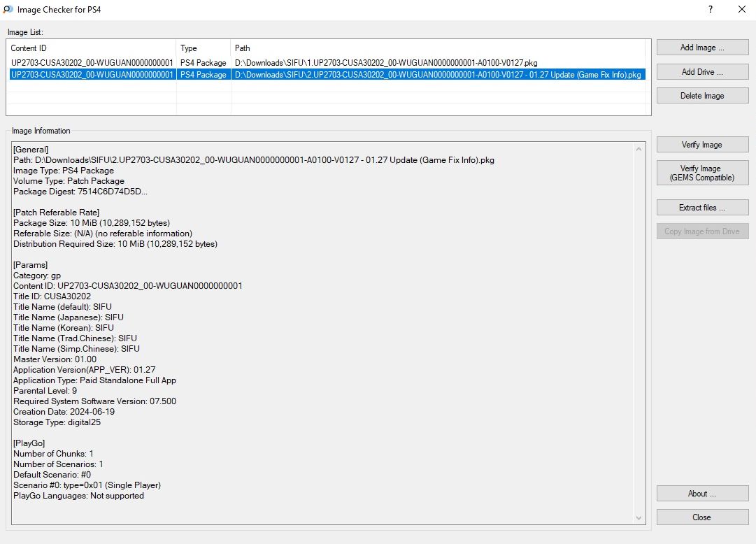Select the first package row ending V0127.pkg
756x544 pixels.
tap(327, 63)
